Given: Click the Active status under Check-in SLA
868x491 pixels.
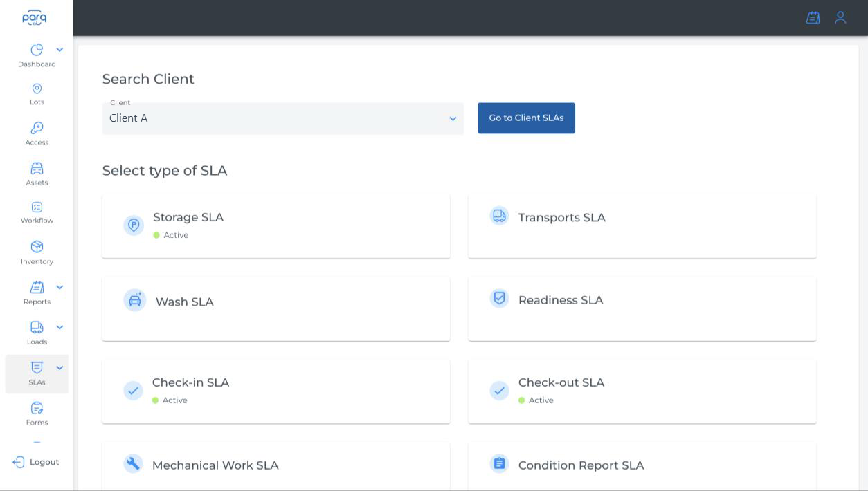Looking at the screenshot, I should coord(170,400).
